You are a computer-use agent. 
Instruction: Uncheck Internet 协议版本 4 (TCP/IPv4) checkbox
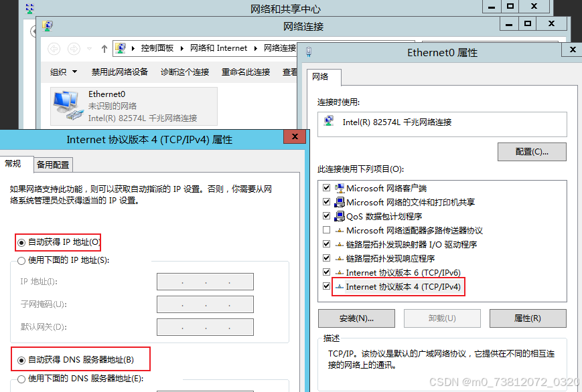click(327, 286)
